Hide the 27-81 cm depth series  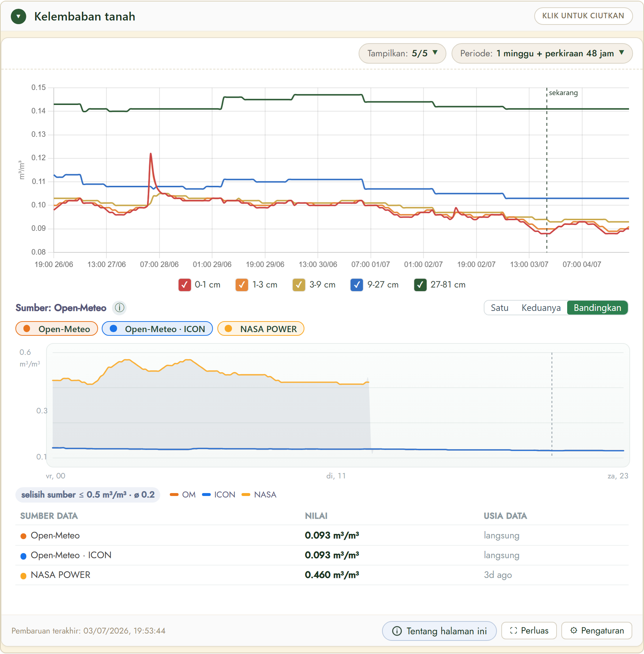coord(420,285)
